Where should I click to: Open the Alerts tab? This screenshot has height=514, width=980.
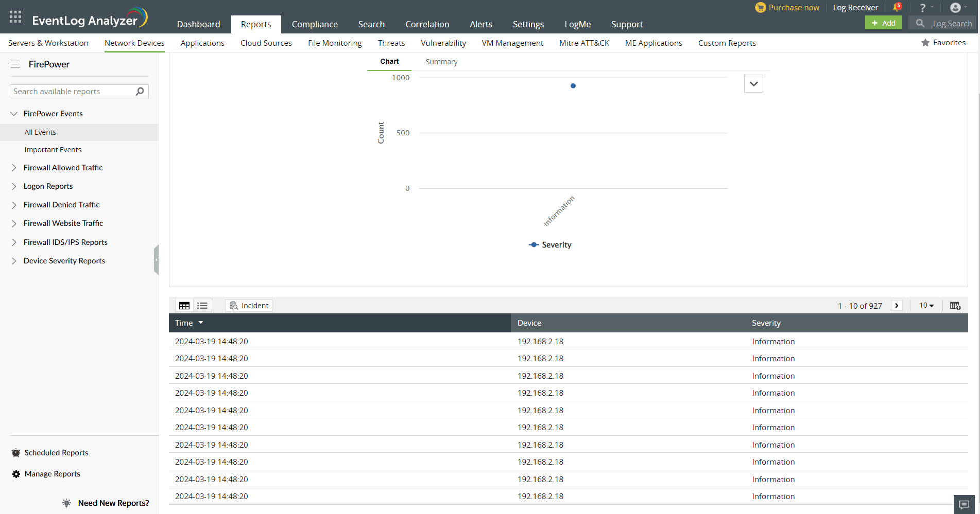pos(481,24)
